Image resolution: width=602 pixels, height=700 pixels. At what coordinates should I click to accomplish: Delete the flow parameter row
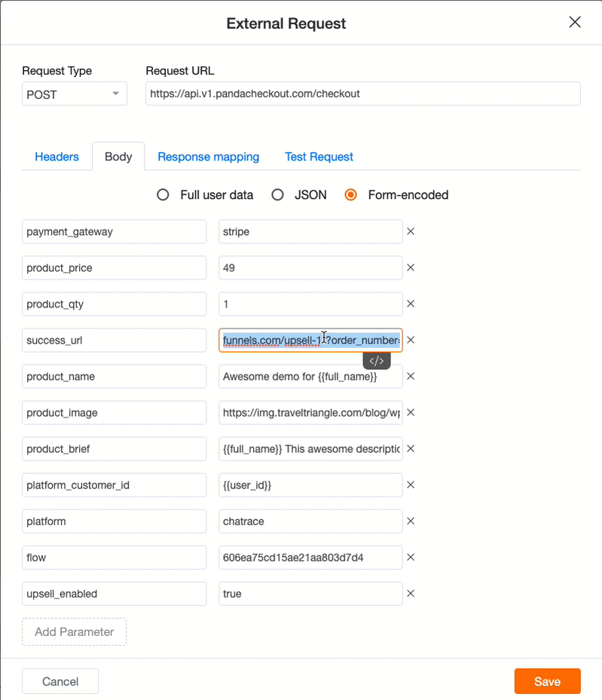[411, 557]
